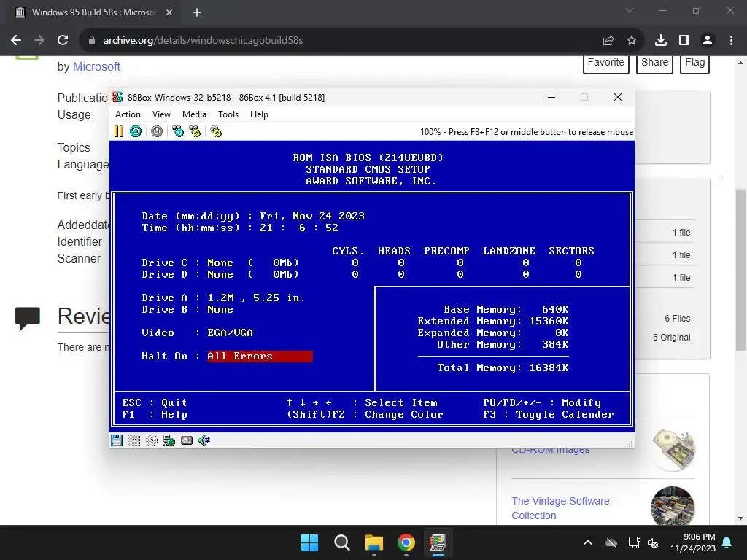The width and height of the screenshot is (747, 560).
Task: Open the notification bell in taskbar
Action: coord(727,542)
